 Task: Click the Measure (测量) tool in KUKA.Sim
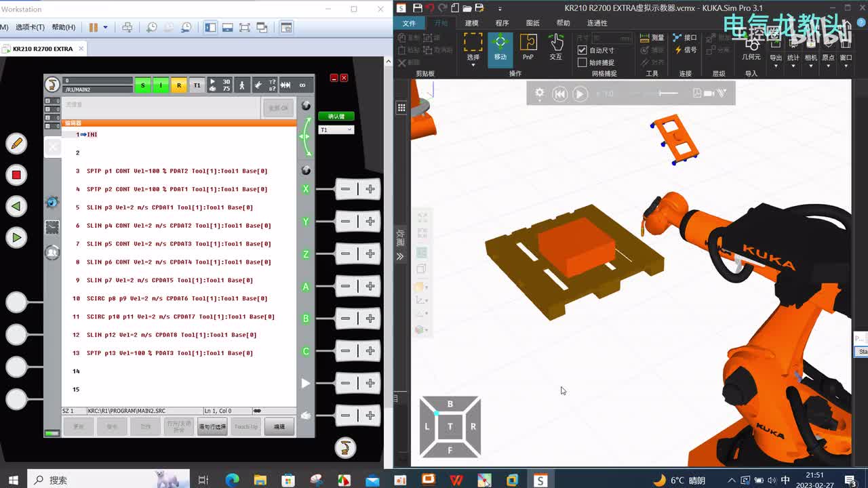pyautogui.click(x=653, y=38)
